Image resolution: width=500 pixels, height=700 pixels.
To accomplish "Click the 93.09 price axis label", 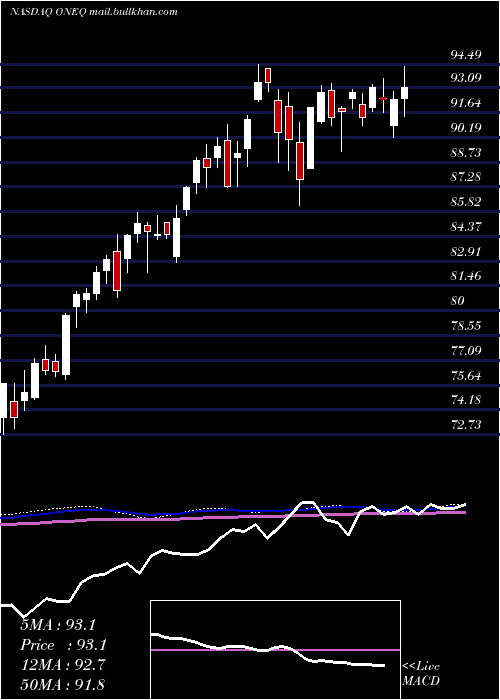I will pos(466,78).
